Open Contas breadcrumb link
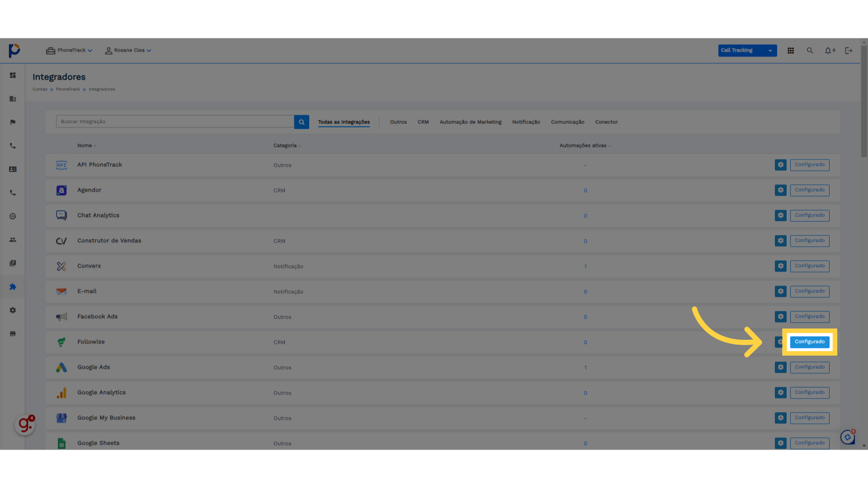This screenshot has width=868, height=488. pyautogui.click(x=40, y=89)
